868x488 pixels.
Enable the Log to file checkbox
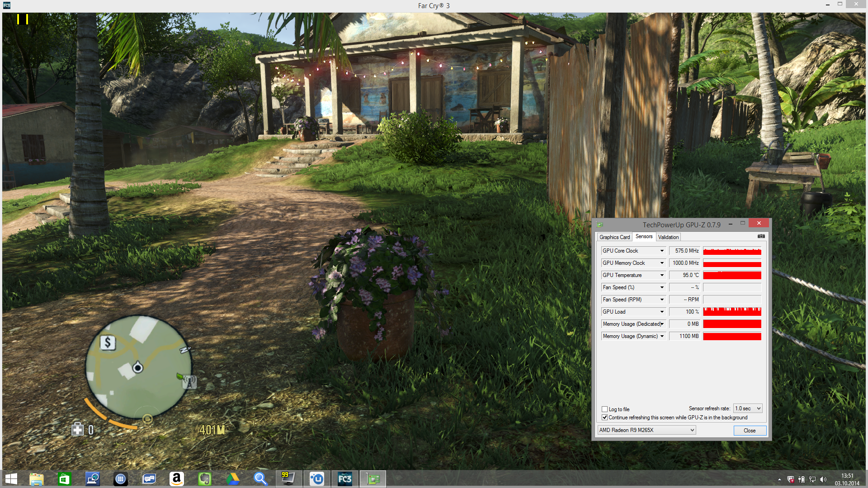604,409
